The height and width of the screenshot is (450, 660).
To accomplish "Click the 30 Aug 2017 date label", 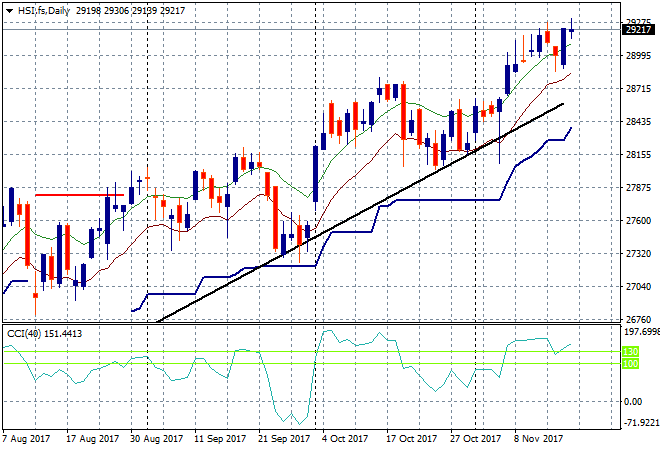I will click(x=157, y=439).
